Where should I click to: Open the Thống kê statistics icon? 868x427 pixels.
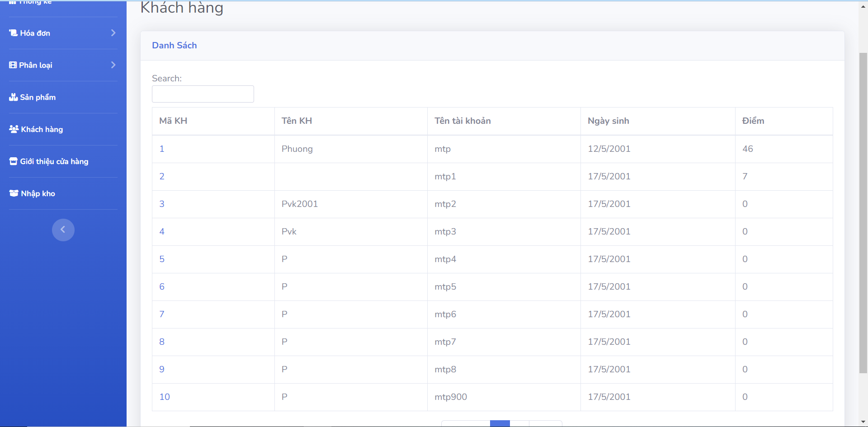12,1
